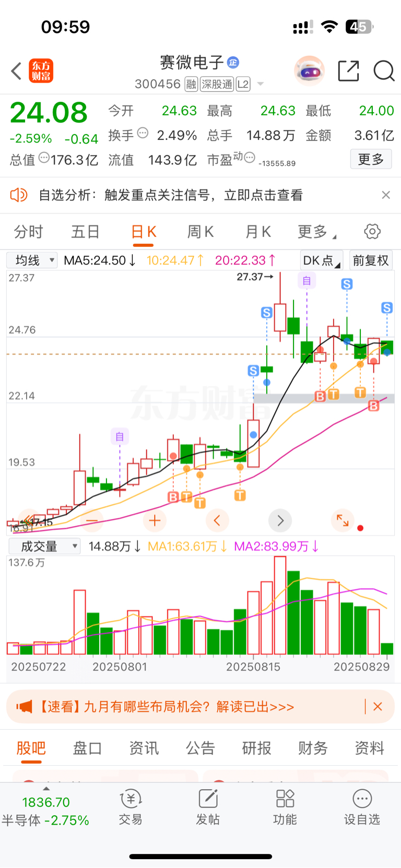Expand stock tags with the small triangle

(260, 84)
